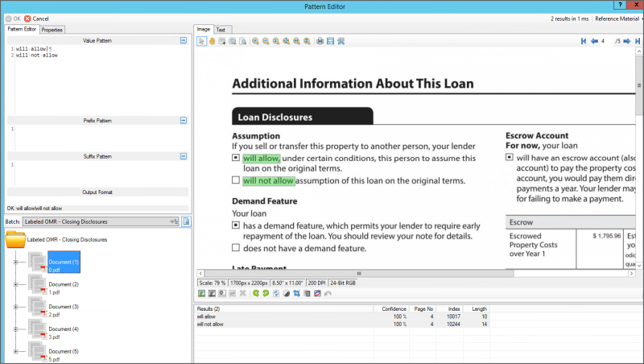Click the help question mark in title bar
This screenshot has width=644, height=364.
click(620, 5)
